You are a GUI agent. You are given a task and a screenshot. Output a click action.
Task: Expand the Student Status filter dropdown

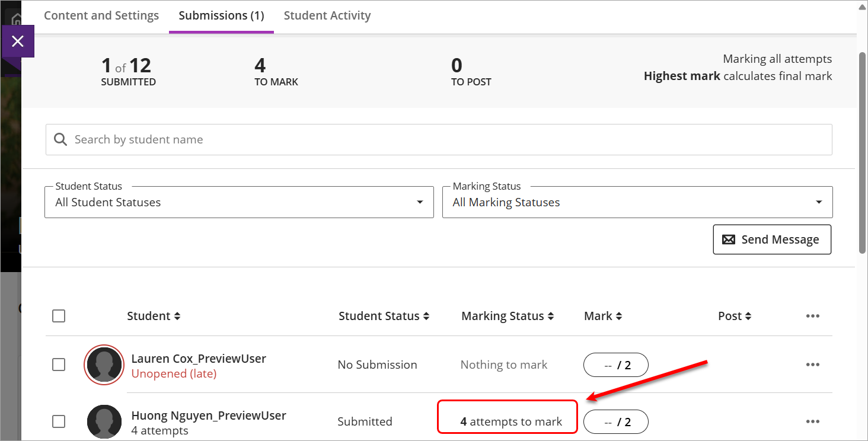coord(239,202)
